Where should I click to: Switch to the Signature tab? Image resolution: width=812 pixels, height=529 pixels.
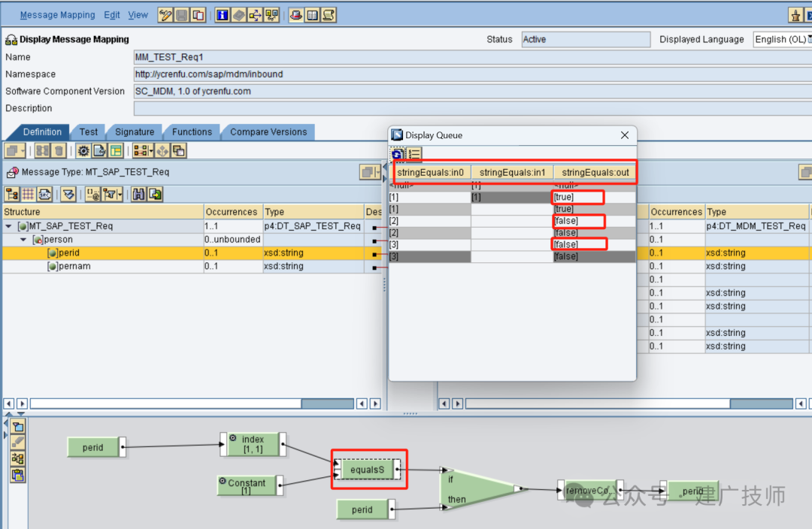pos(135,132)
